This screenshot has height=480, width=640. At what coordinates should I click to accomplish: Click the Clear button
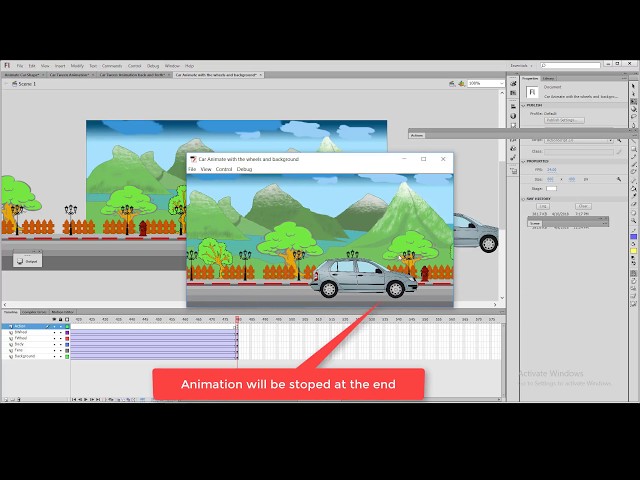pyautogui.click(x=583, y=206)
